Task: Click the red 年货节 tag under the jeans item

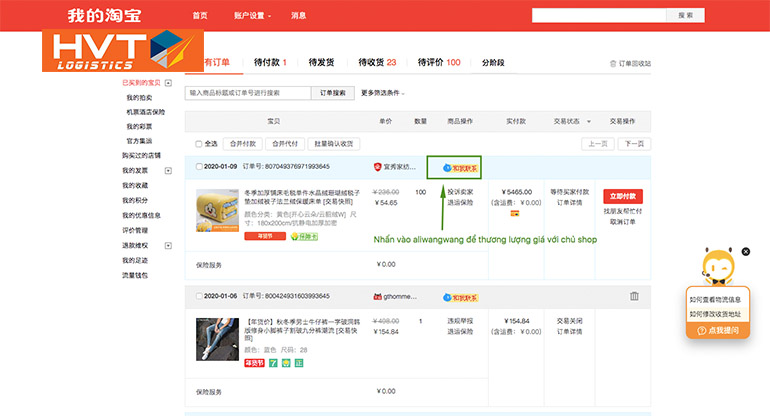Action: tap(254, 363)
